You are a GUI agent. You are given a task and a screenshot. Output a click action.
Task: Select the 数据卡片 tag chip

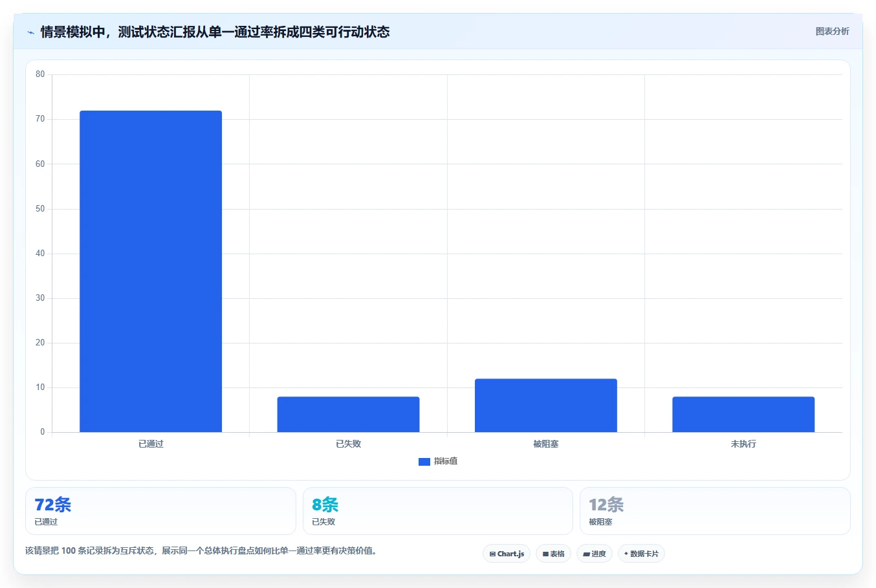[641, 554]
